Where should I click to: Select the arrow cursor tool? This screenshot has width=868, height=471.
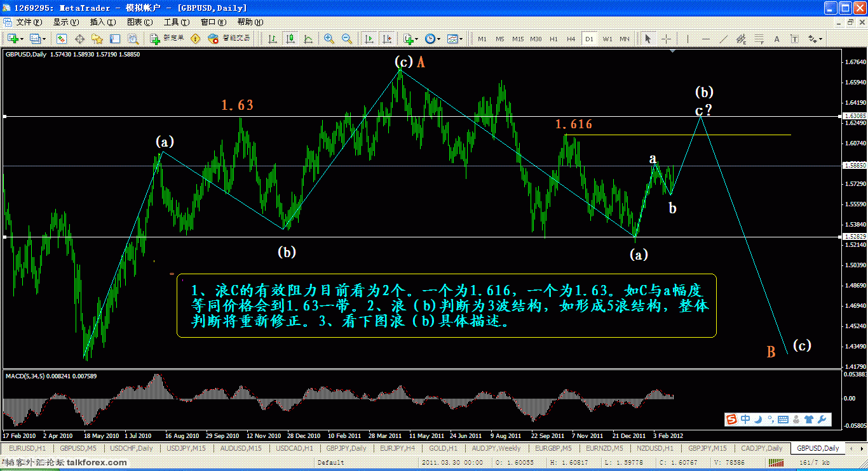pyautogui.click(x=648, y=39)
